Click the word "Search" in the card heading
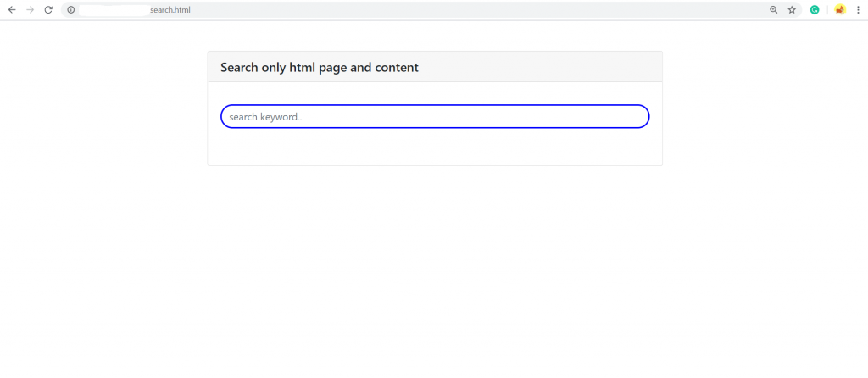The width and height of the screenshot is (868, 378). 240,68
